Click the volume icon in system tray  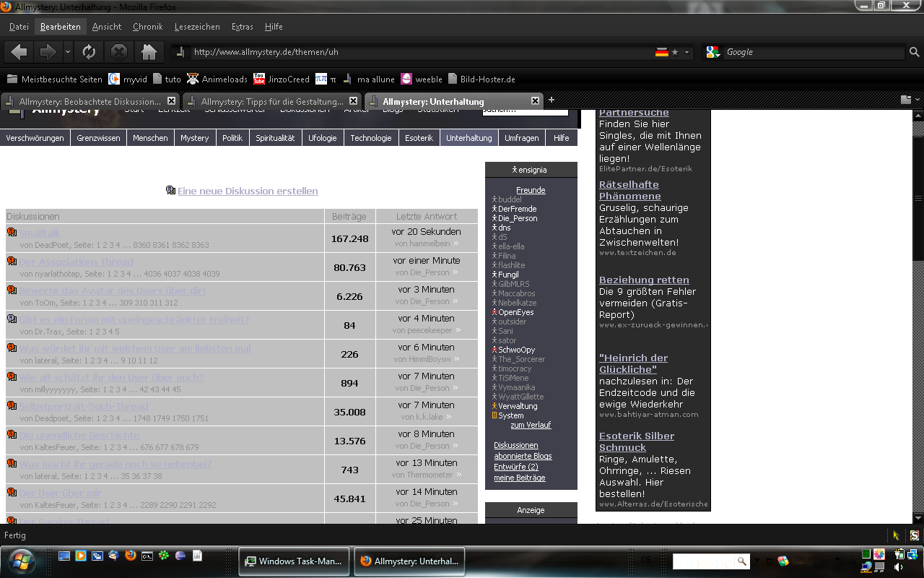tap(899, 568)
